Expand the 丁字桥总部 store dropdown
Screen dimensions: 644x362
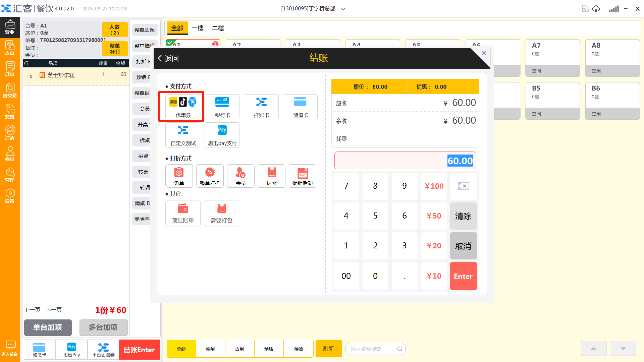(343, 9)
